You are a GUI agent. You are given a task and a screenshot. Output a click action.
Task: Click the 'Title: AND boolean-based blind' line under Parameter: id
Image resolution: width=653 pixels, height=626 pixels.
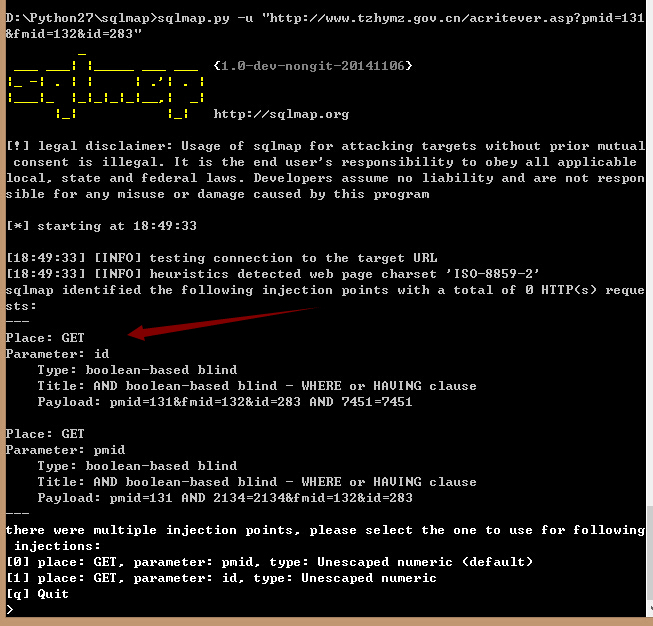pyautogui.click(x=257, y=386)
